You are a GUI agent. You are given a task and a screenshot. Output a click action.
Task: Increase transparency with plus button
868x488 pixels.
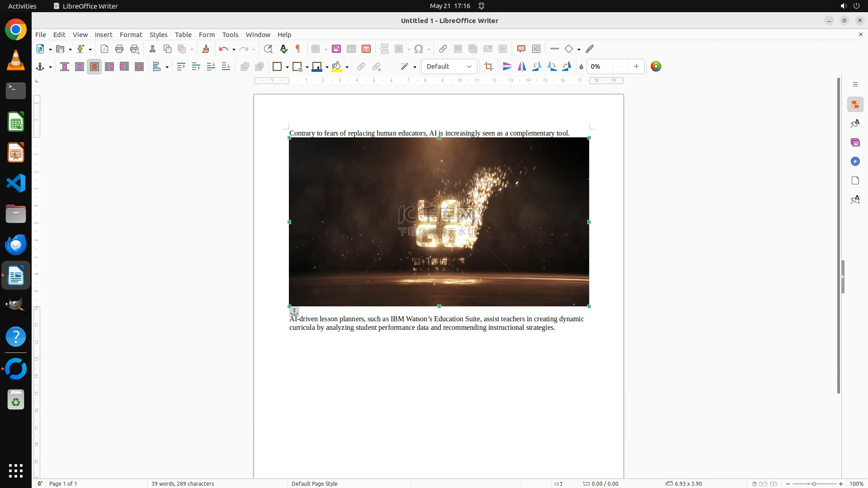pos(636,66)
